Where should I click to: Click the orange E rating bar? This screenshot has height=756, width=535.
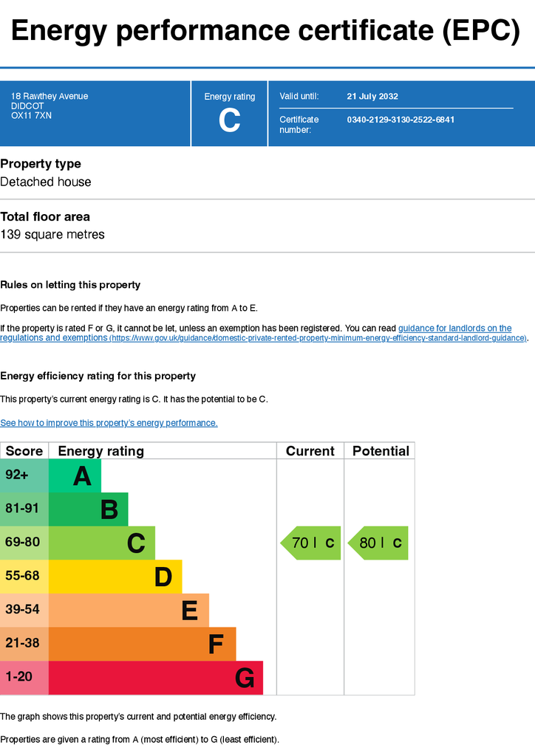pos(129,611)
